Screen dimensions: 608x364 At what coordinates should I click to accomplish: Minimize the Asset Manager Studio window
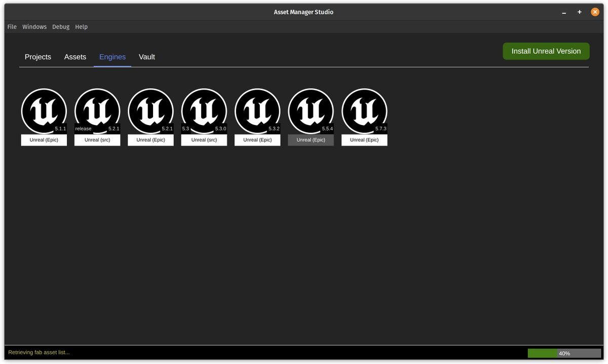(564, 12)
